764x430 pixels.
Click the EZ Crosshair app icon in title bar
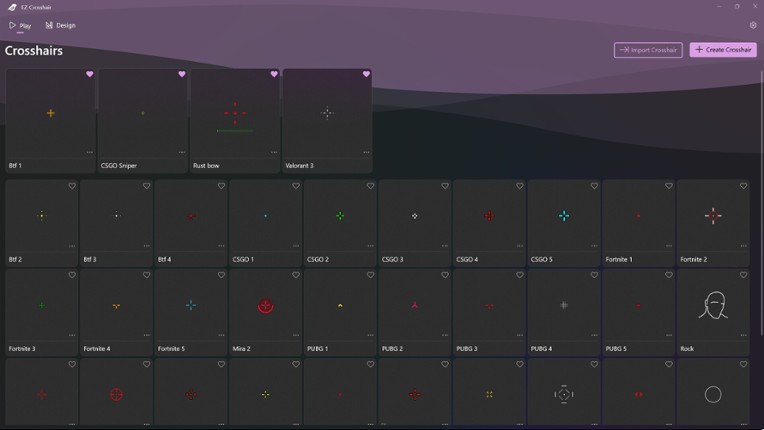pyautogui.click(x=12, y=7)
